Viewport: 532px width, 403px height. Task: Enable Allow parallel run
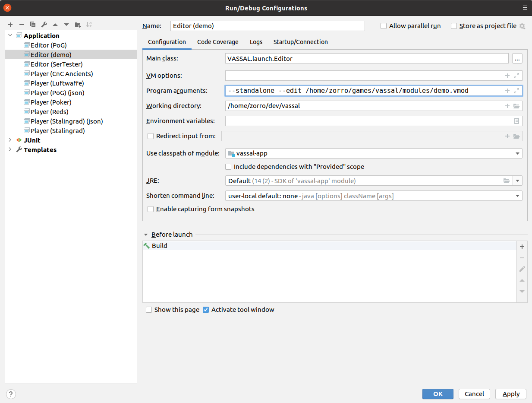[384, 26]
